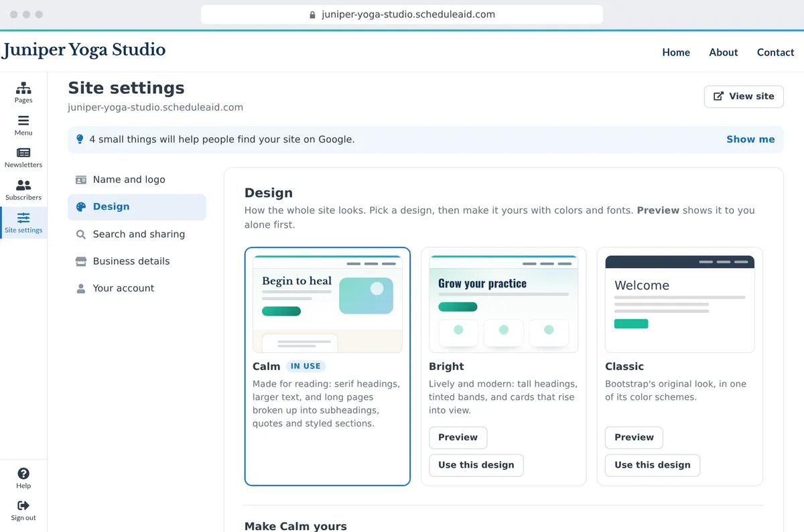Open Business details settings section

(x=137, y=261)
